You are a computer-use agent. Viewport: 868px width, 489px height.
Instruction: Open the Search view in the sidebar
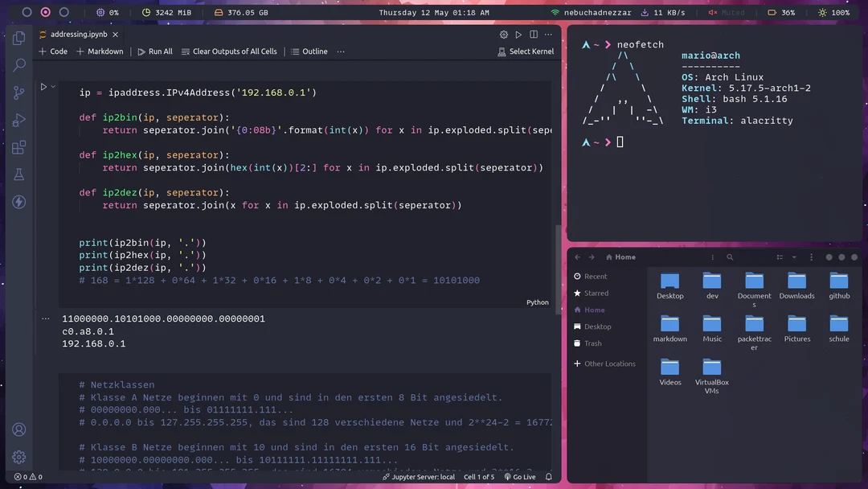click(x=18, y=64)
